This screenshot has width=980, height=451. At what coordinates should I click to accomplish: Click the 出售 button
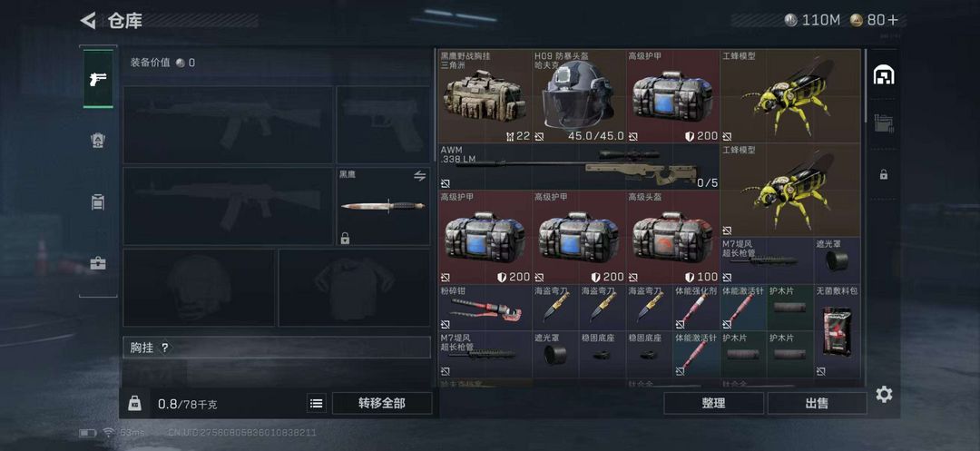coord(817,404)
